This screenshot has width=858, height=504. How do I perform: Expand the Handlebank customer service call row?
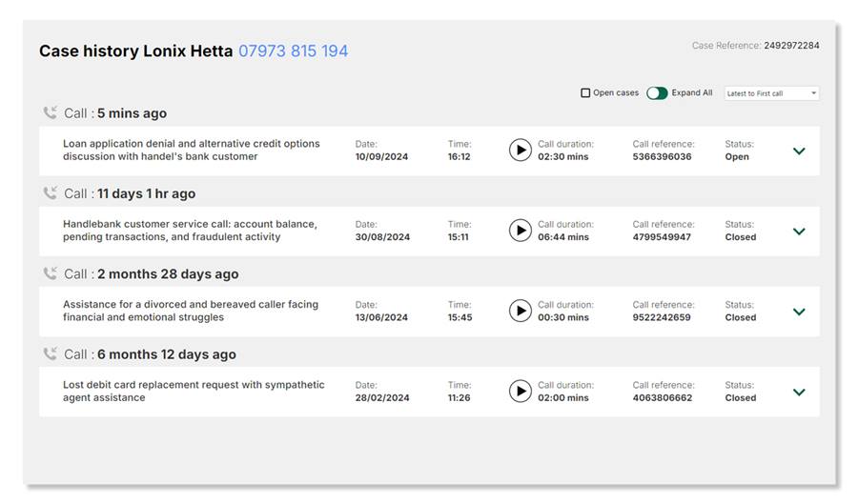799,232
